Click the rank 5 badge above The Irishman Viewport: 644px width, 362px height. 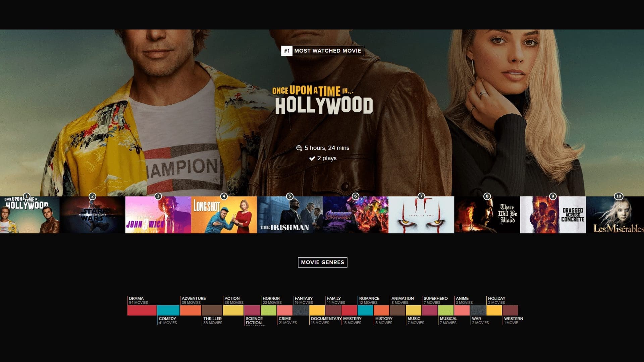tap(289, 196)
